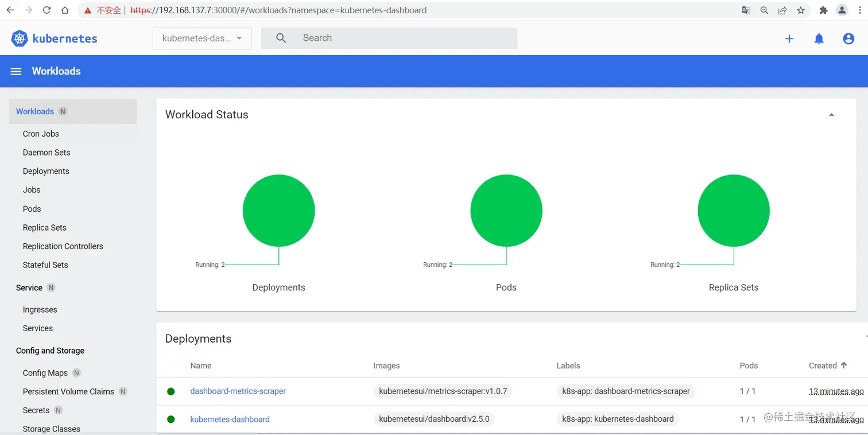Viewport: 868px width, 435px height.
Task: Click the green status icon beside dashboard-metrics-scraper
Action: coord(170,391)
